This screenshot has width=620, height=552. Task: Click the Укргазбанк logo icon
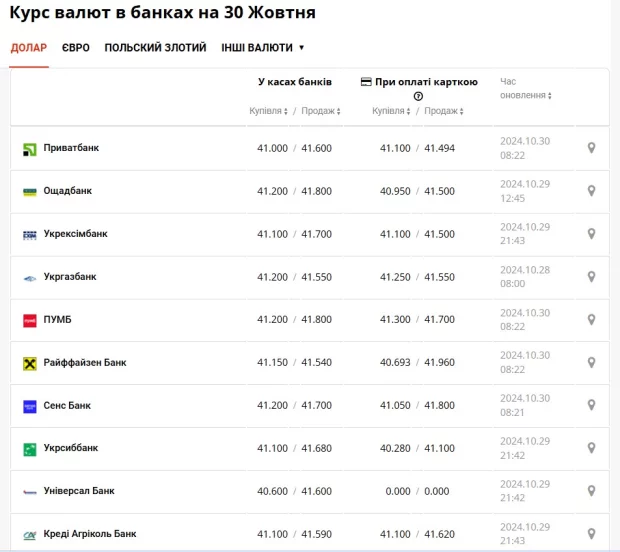pyautogui.click(x=29, y=277)
